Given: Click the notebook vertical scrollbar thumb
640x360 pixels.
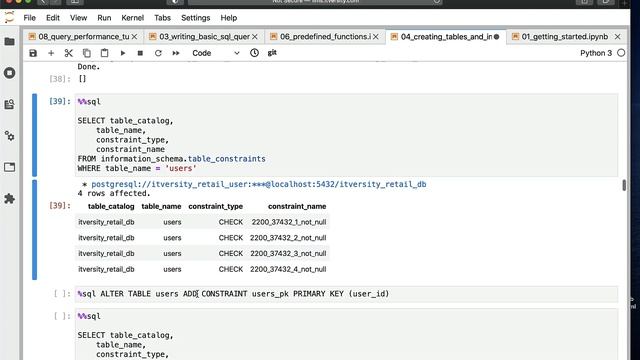Looking at the screenshot, I should click(x=624, y=185).
